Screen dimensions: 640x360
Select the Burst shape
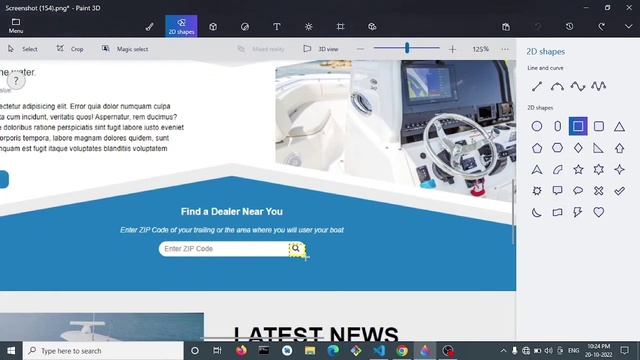coord(537,191)
